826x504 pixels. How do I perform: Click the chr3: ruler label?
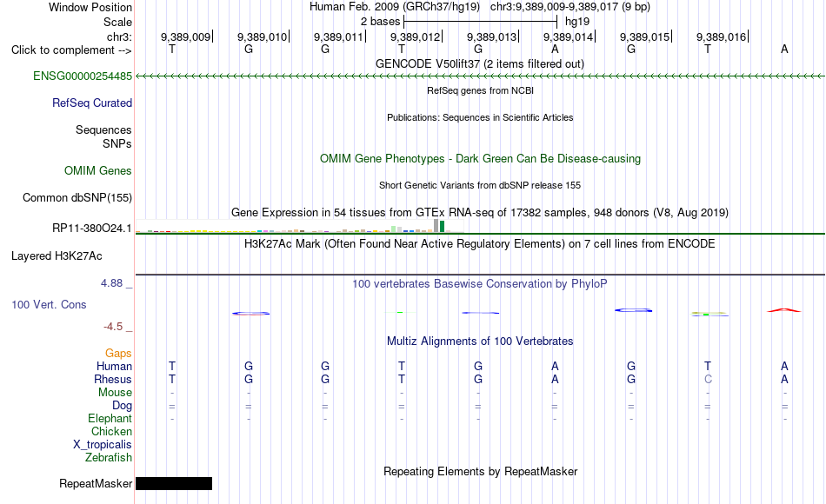pyautogui.click(x=119, y=36)
